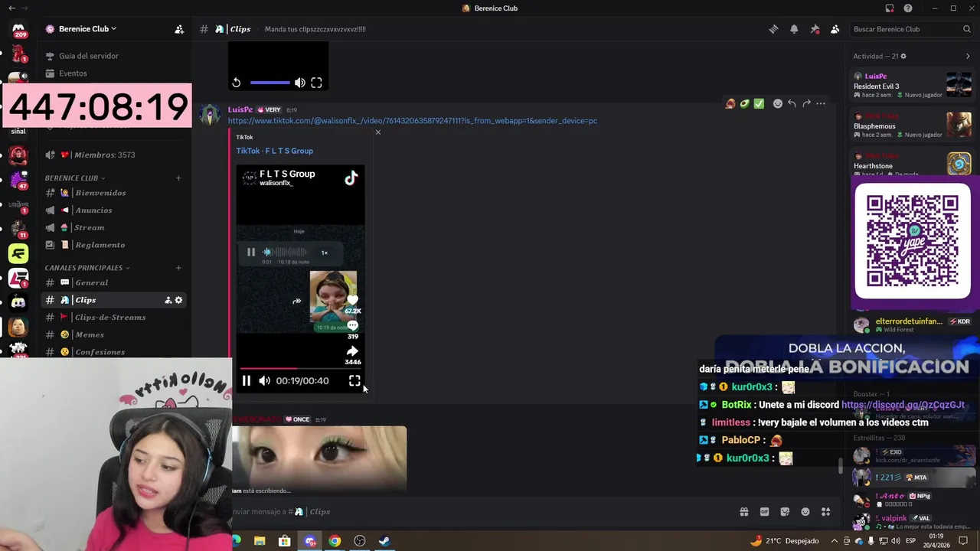Select Bienvenidos channel

[x=113, y=193]
